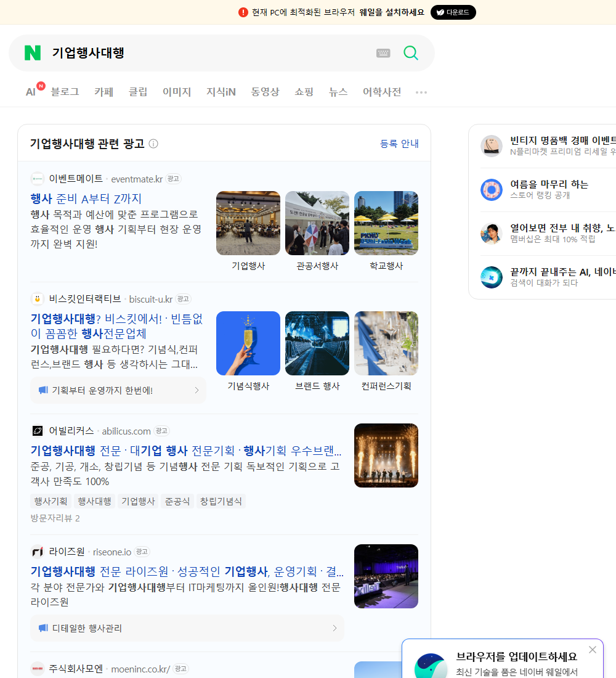Open 방문자리뷰 2 reviews link

tap(55, 518)
